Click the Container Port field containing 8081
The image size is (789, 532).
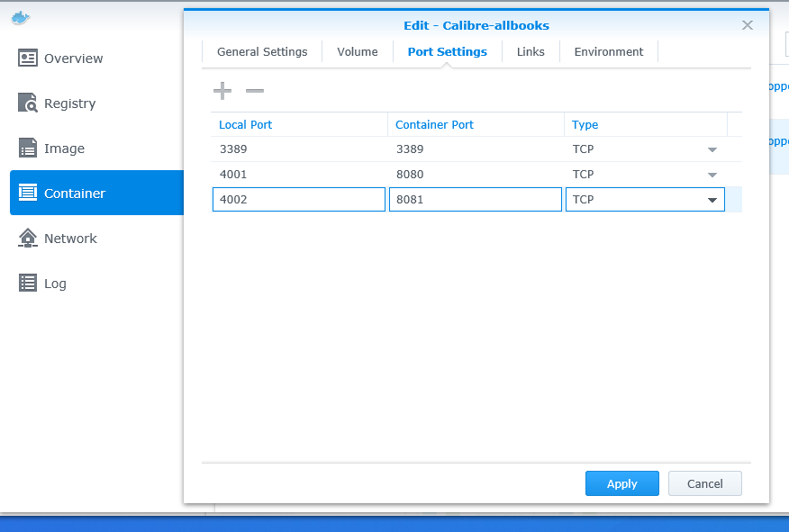[x=475, y=200]
